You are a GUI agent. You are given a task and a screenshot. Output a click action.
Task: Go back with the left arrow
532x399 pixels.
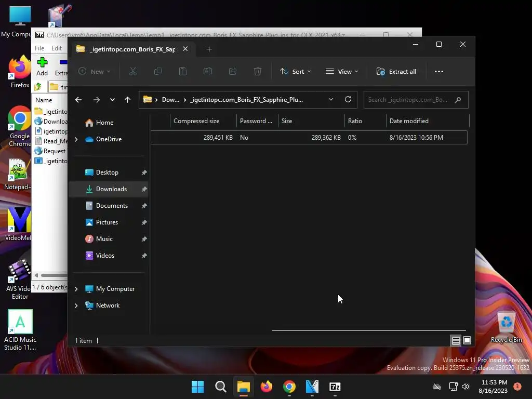(78, 100)
